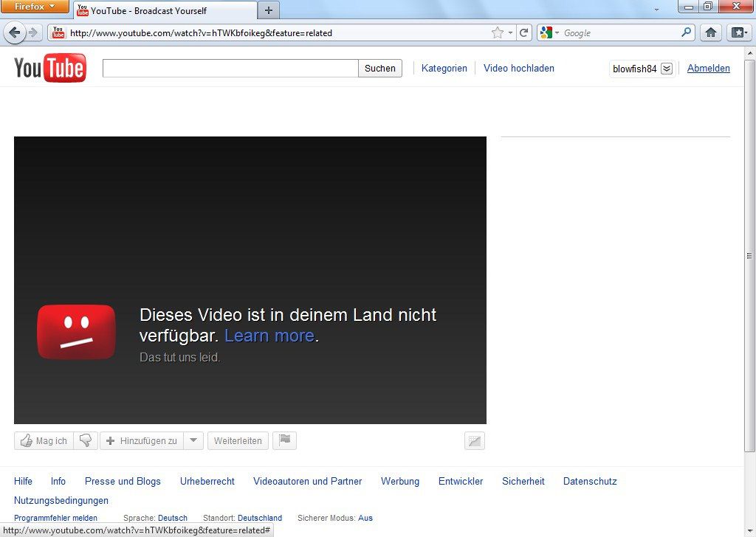Image resolution: width=756 pixels, height=537 pixels.
Task: Expand the blowfish84 account dropdown
Action: point(666,69)
